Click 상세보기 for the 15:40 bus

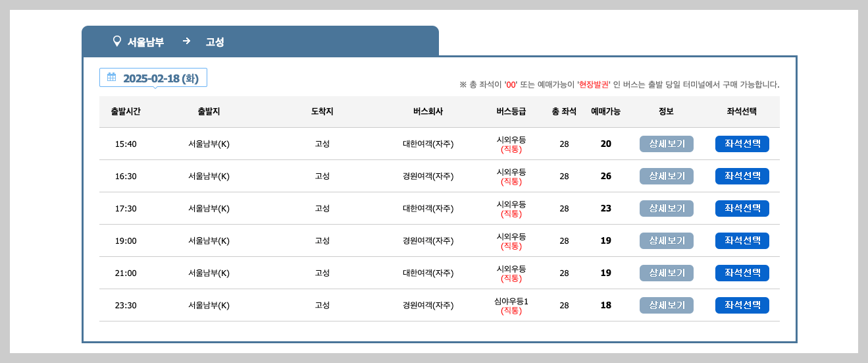667,144
